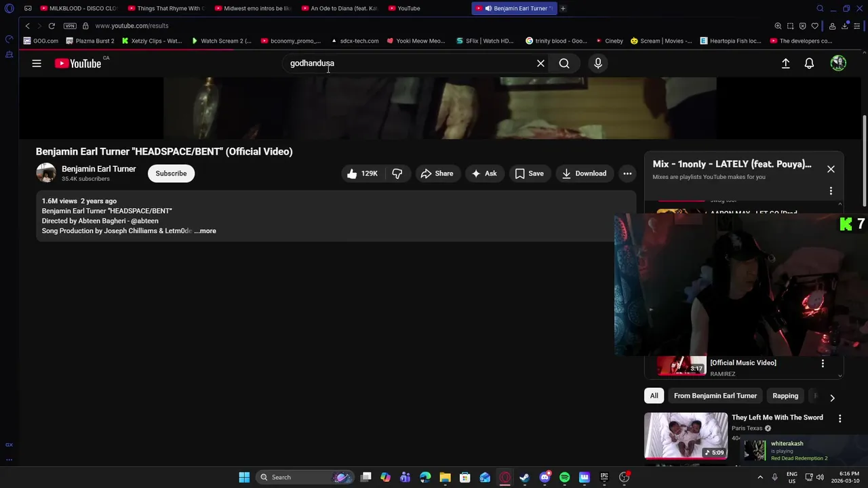
Task: Open the Plazma Burst 2 bookmark
Action: pos(90,41)
